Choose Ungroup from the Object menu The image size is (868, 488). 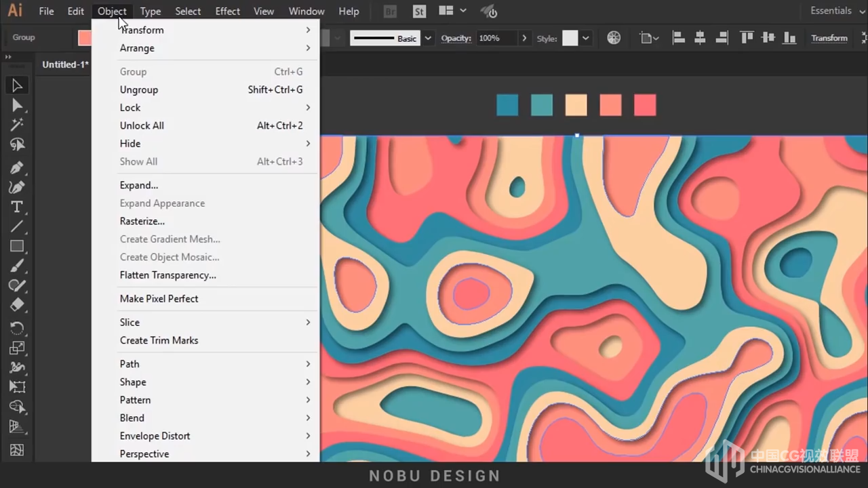pyautogui.click(x=205, y=89)
